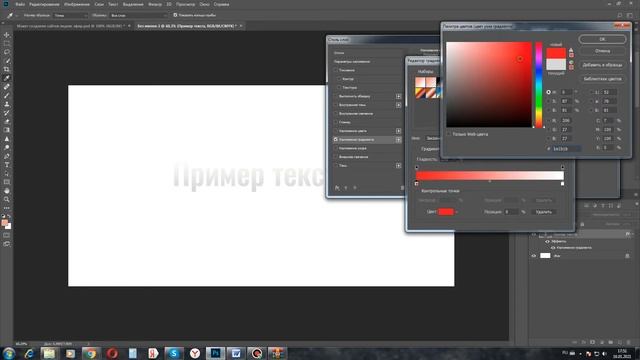Select the Eraser tool
This screenshot has height=360, width=640.
(7, 121)
